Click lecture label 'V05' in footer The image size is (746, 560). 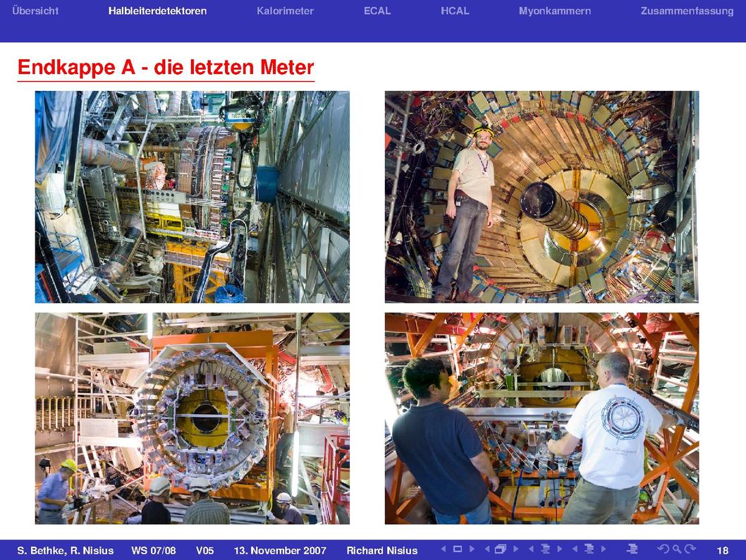coord(205,551)
